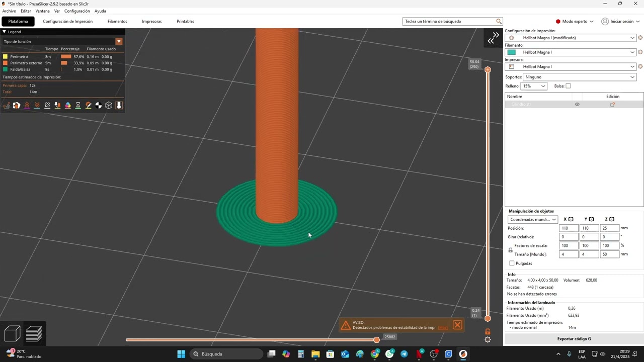Reset X axis mirror icon
Screen dimensions: 644x362
coord(571,219)
